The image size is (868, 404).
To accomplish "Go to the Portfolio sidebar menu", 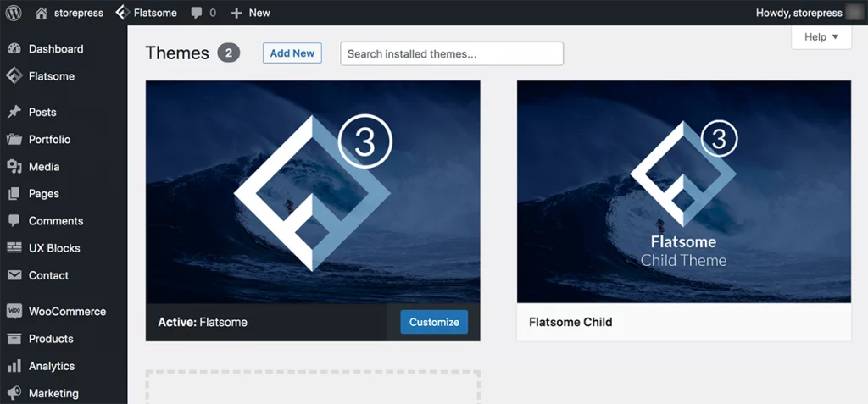I will pyautogui.click(x=49, y=140).
